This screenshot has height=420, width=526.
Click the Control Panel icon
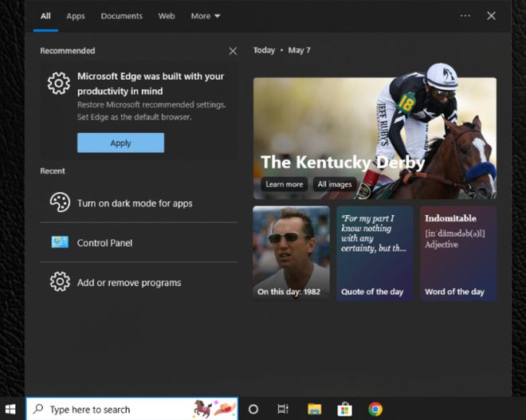(60, 241)
